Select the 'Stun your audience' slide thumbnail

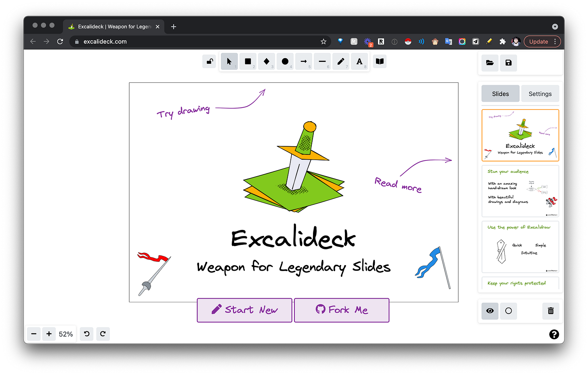[x=520, y=191]
